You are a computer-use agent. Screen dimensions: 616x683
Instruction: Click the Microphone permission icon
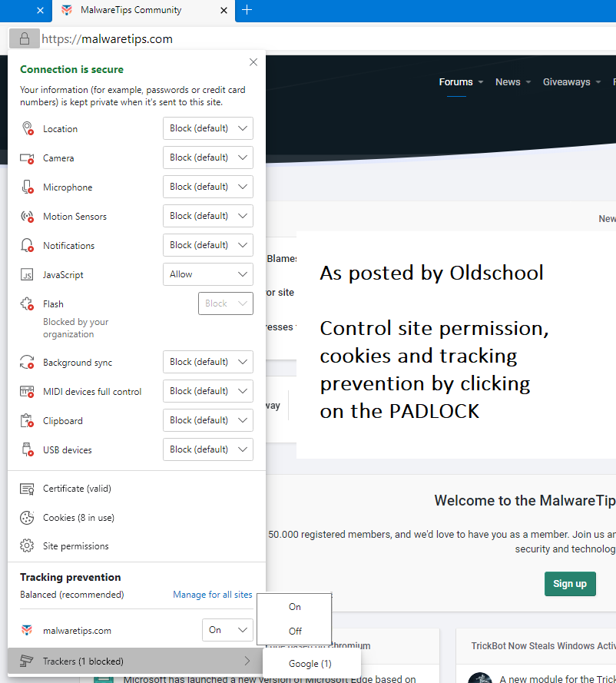click(28, 187)
